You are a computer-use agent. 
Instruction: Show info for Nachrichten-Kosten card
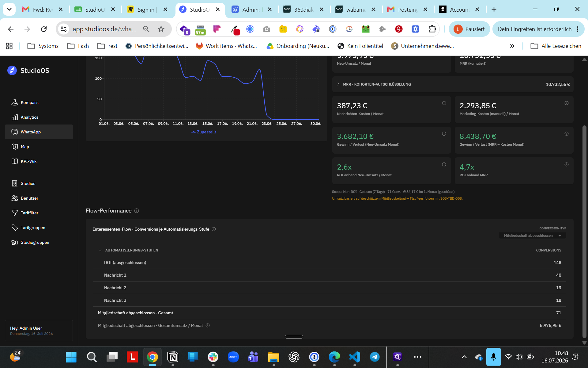point(444,103)
